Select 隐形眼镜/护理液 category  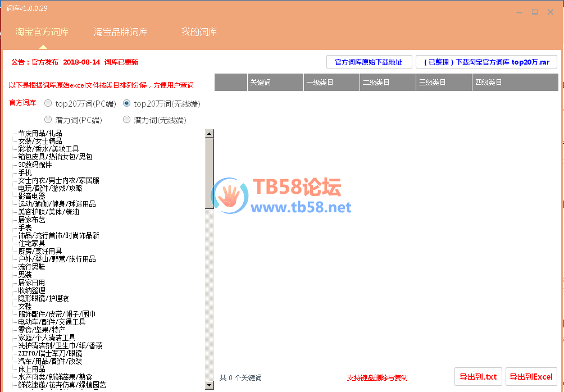point(43,298)
